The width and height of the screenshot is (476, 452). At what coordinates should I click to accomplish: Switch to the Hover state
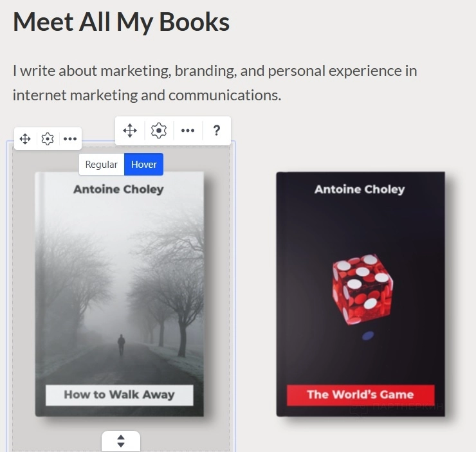tap(144, 165)
